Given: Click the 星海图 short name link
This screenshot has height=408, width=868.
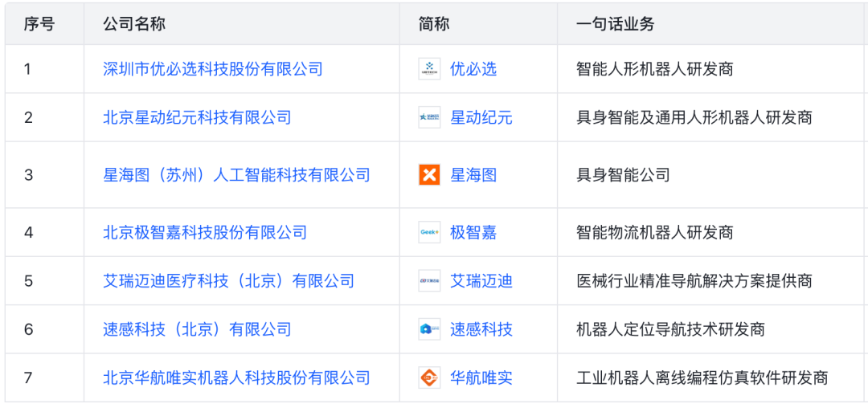Looking at the screenshot, I should tap(473, 175).
